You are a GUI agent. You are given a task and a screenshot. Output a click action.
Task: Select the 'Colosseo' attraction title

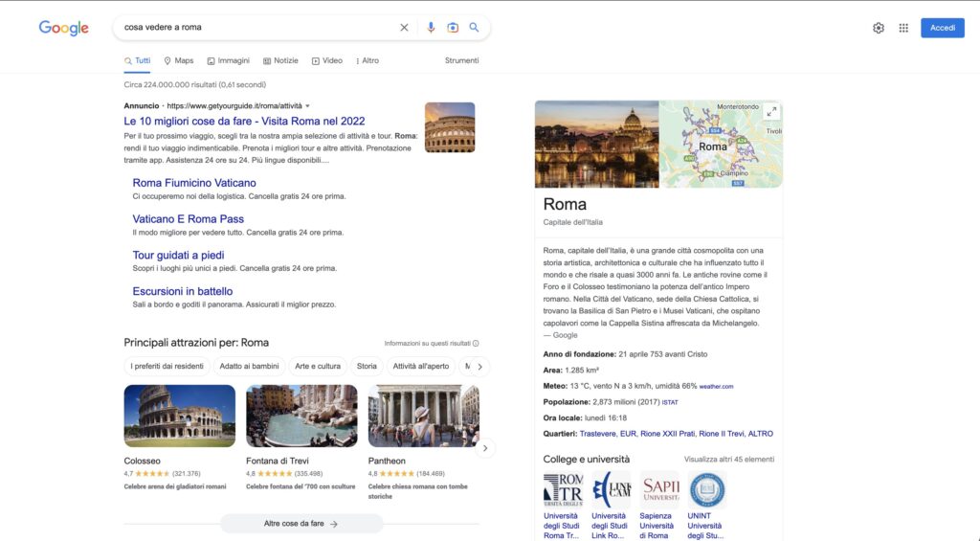point(142,461)
